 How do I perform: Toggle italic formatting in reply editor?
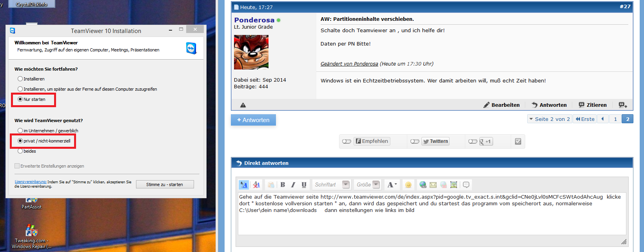[x=293, y=184]
